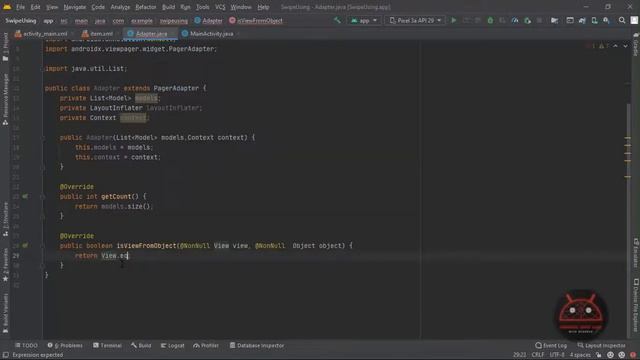Start debugging with the green bug icon
This screenshot has height=360, width=640.
pos(490,20)
